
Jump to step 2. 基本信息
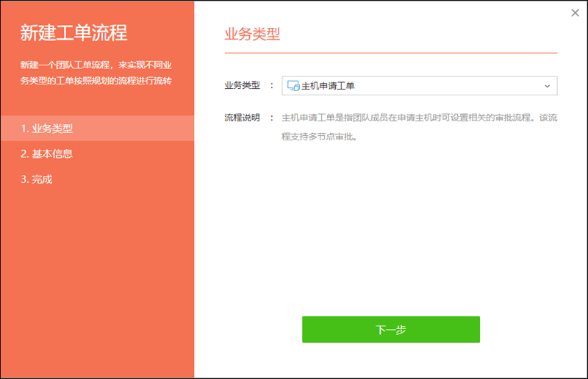point(47,154)
